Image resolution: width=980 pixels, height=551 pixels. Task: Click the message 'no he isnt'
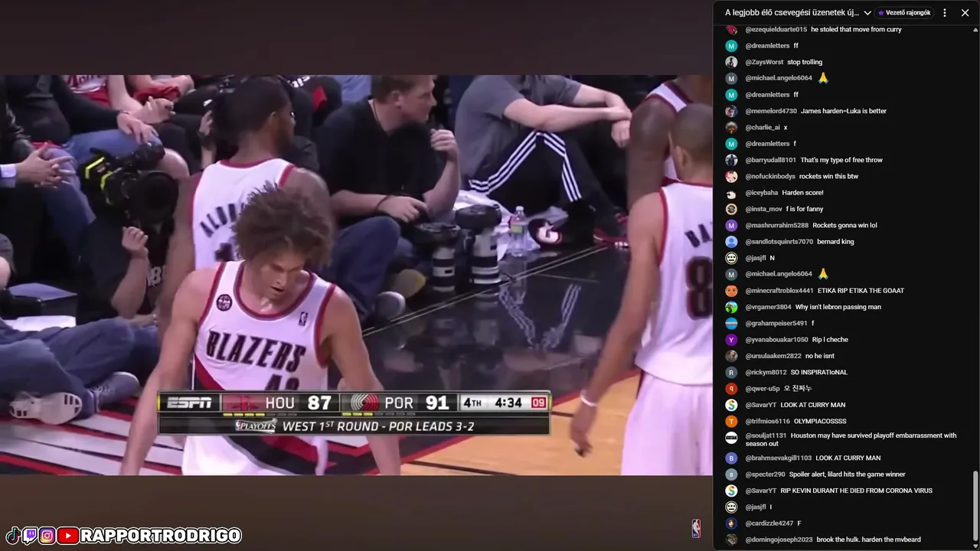[820, 356]
